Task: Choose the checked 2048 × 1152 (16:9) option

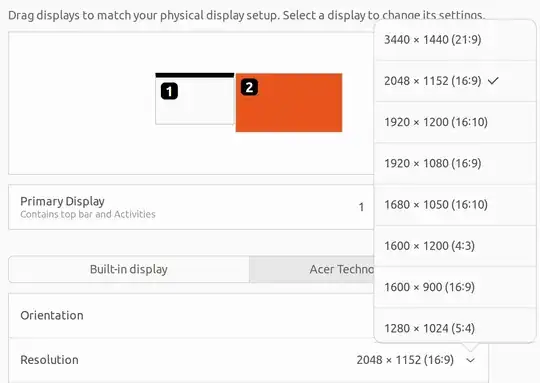Action: (x=455, y=81)
